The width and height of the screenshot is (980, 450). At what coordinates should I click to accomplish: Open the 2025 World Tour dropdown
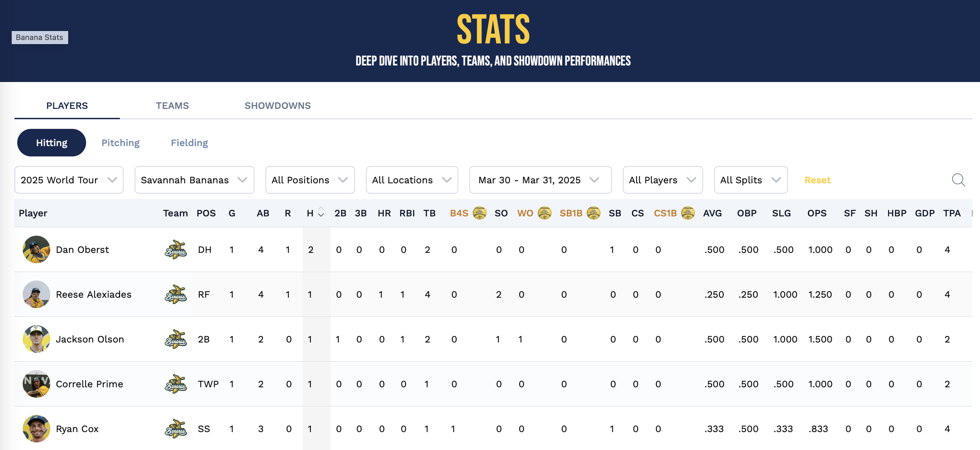pos(69,180)
